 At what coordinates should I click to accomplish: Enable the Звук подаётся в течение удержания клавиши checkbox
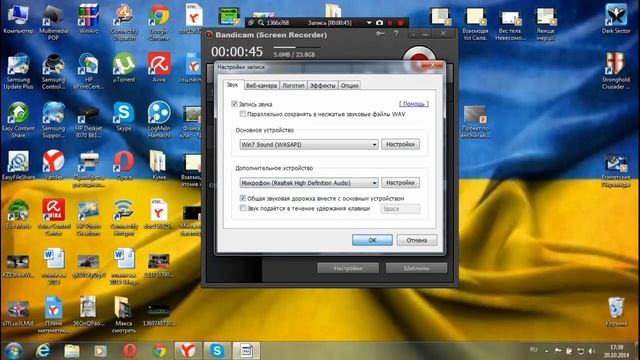pyautogui.click(x=243, y=208)
